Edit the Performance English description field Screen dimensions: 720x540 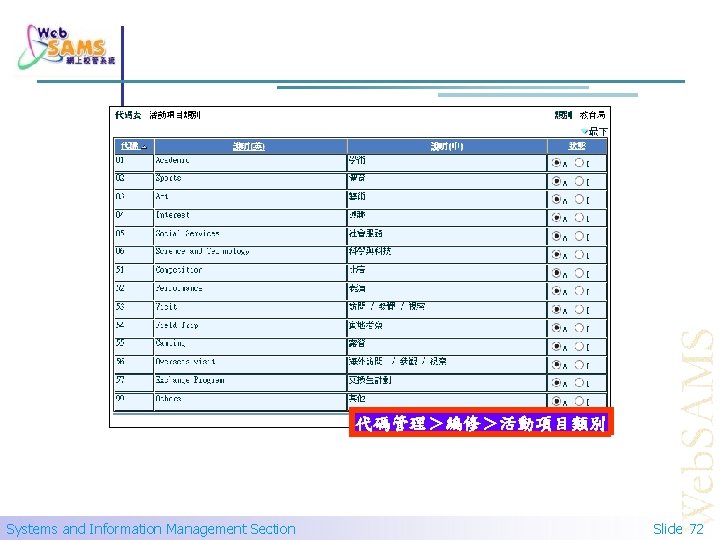coord(250,291)
